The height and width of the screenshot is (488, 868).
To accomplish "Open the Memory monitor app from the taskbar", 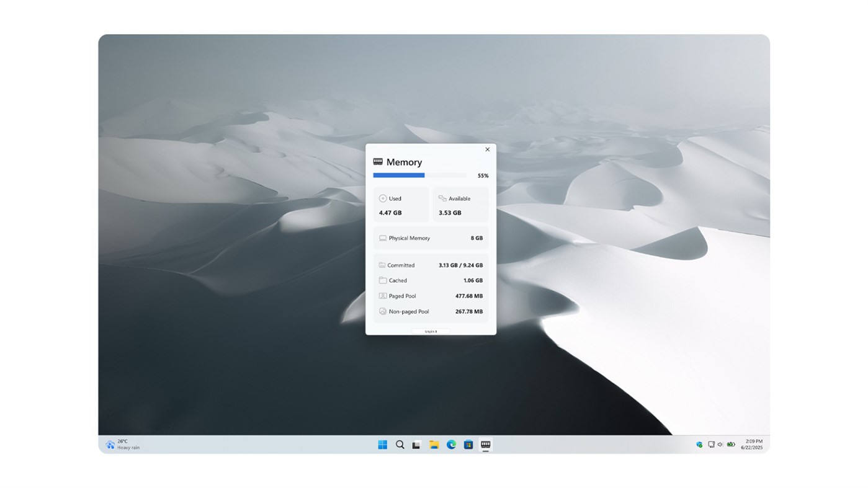I will click(x=485, y=445).
